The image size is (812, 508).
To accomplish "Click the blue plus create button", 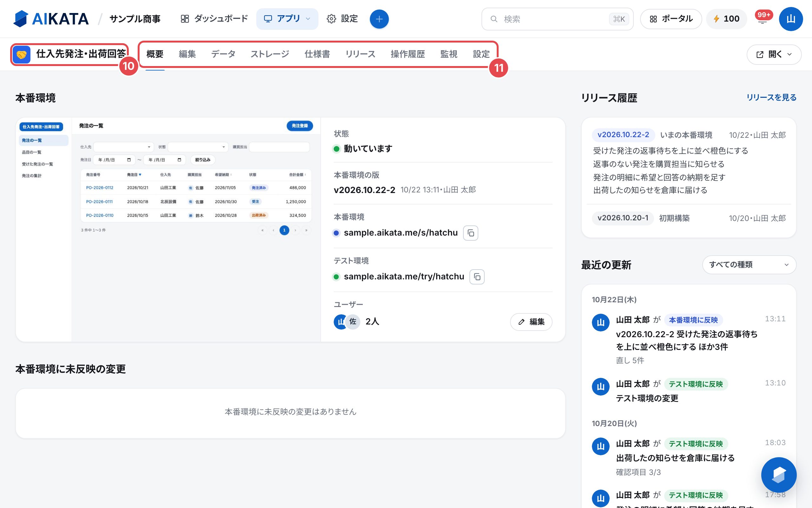I will point(379,19).
